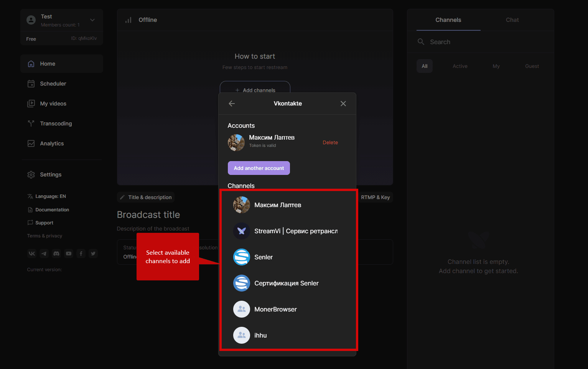Close the Vkontakte dialog
Viewport: 588px width, 369px height.
click(x=343, y=104)
